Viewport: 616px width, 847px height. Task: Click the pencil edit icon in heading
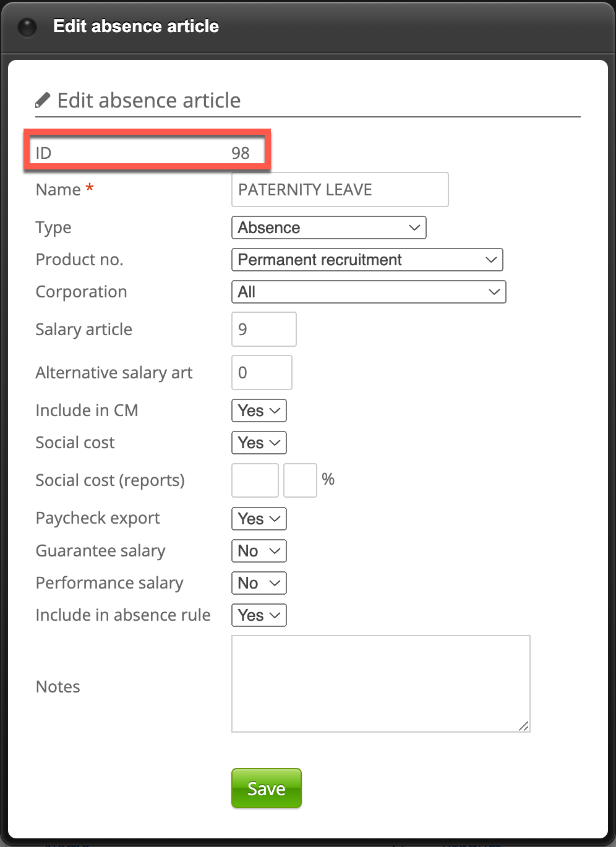(x=43, y=100)
